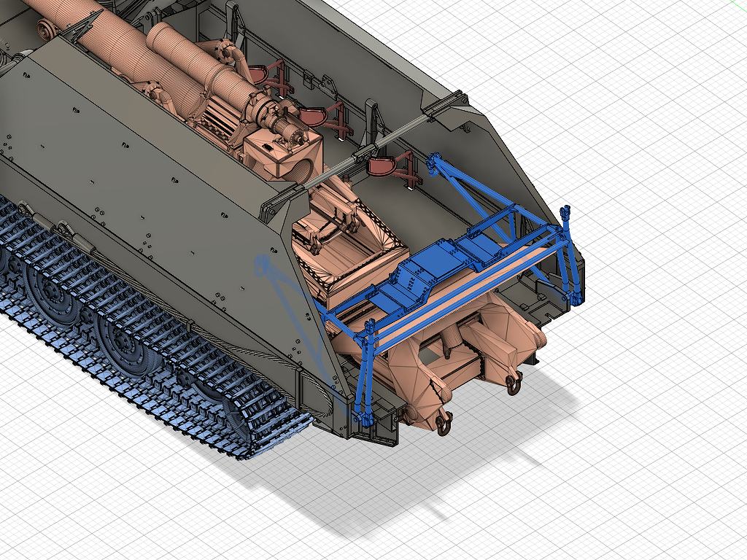The width and height of the screenshot is (747, 560).
Task: Click the box-shaped gun breech block
Action: point(280,152)
